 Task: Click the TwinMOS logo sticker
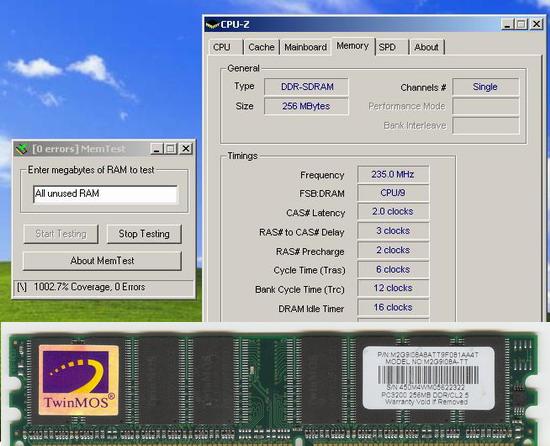pyautogui.click(x=79, y=380)
